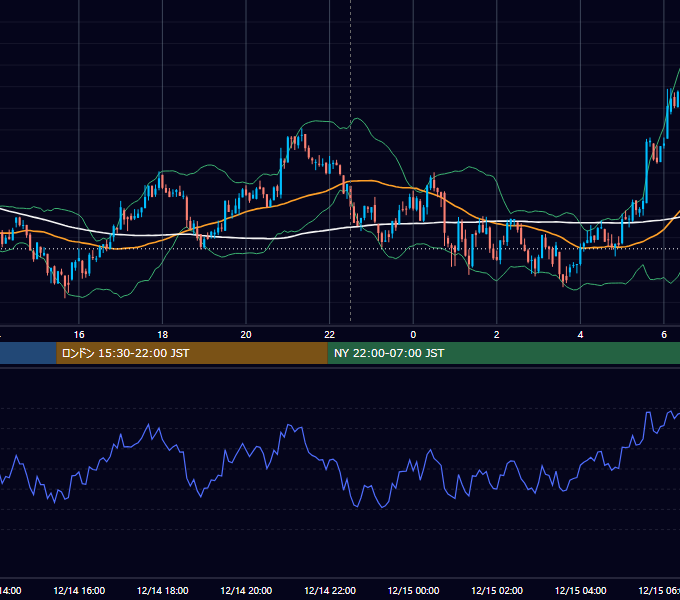The width and height of the screenshot is (680, 600).
Task: Pick the 22 hour axis label
Action: [x=330, y=335]
